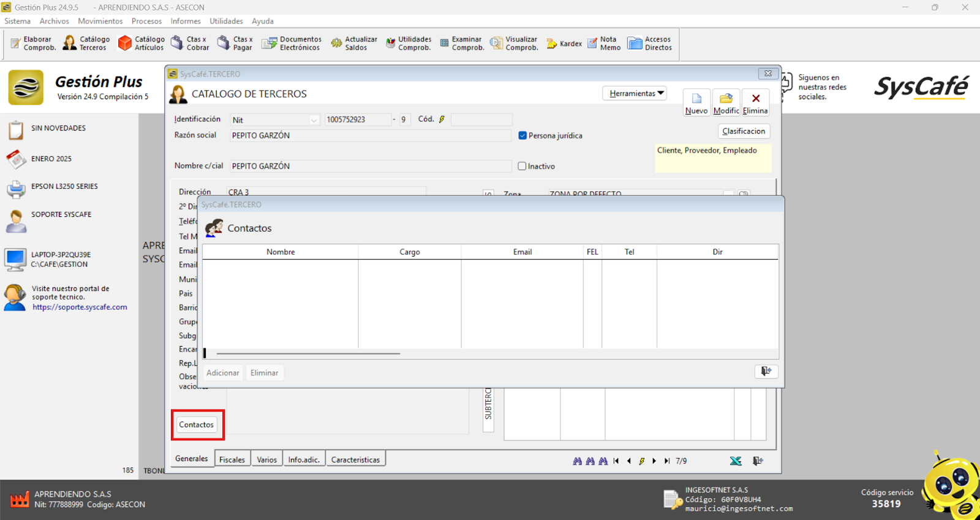The width and height of the screenshot is (980, 520).
Task: Enable the Inactivo checkbox
Action: 522,166
